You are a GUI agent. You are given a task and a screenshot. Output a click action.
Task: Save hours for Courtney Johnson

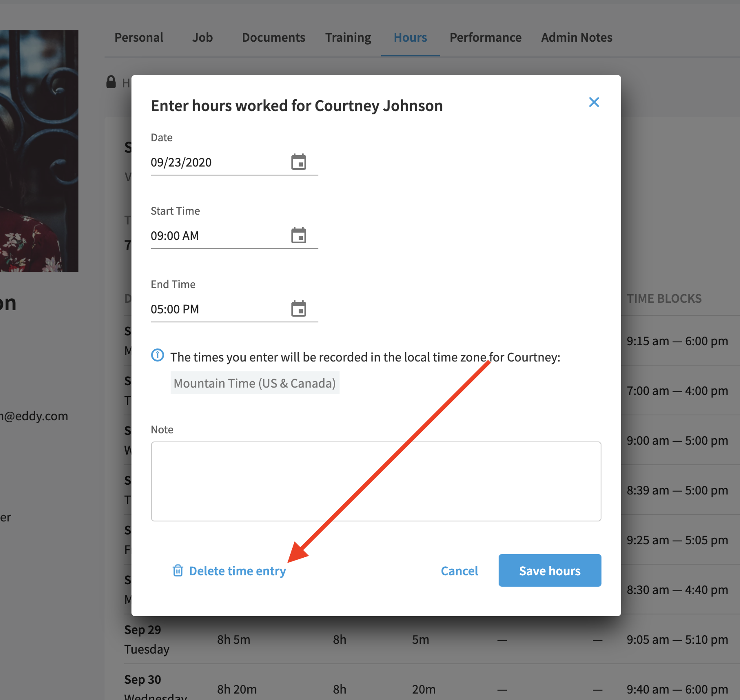pyautogui.click(x=550, y=571)
